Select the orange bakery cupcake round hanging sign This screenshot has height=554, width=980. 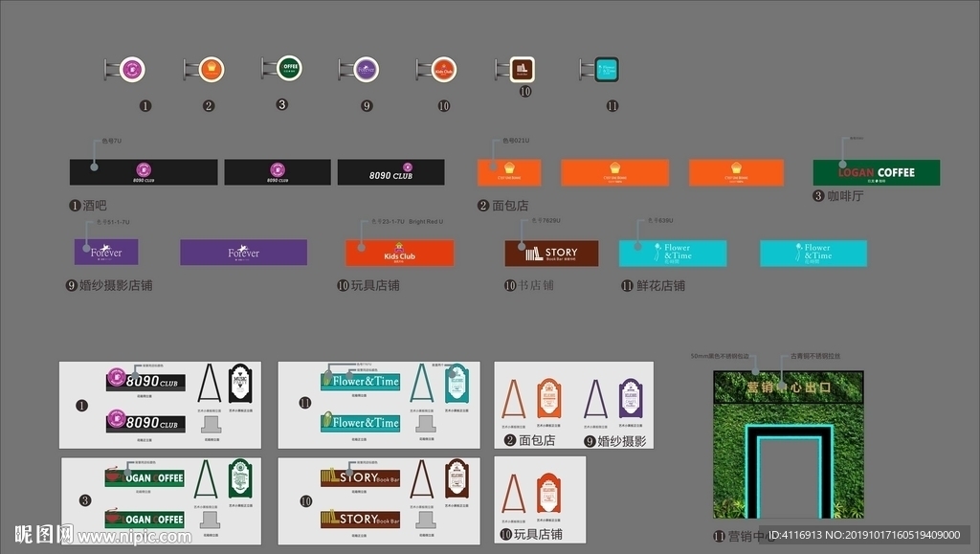pos(212,69)
